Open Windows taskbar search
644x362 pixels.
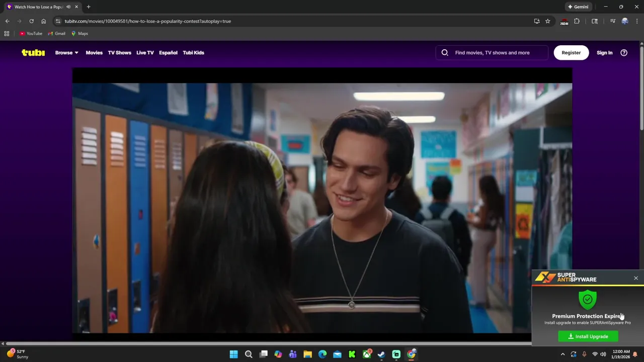[x=249, y=354]
